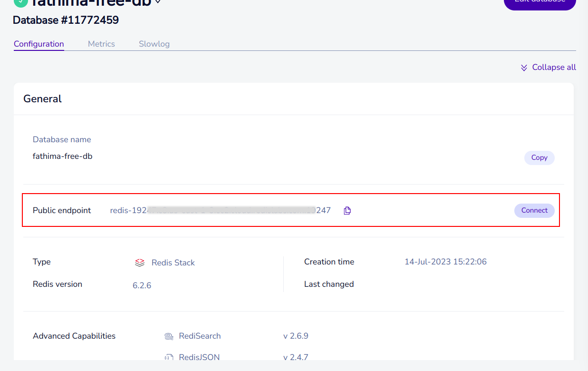
Task: Click the Last changed label
Action: click(x=329, y=284)
